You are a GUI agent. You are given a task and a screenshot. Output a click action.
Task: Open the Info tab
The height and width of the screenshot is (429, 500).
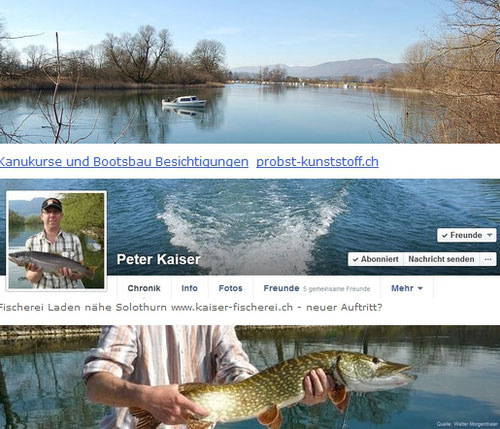click(x=189, y=288)
